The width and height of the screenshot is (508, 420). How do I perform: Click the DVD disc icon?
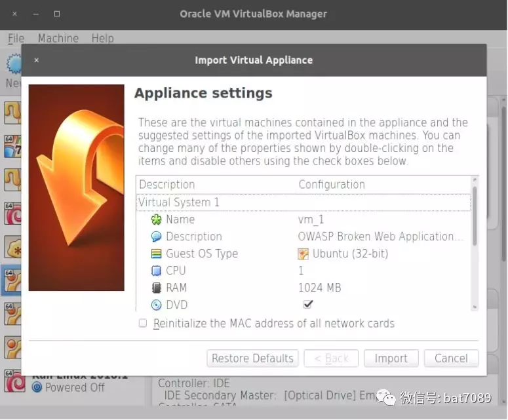coord(156,305)
